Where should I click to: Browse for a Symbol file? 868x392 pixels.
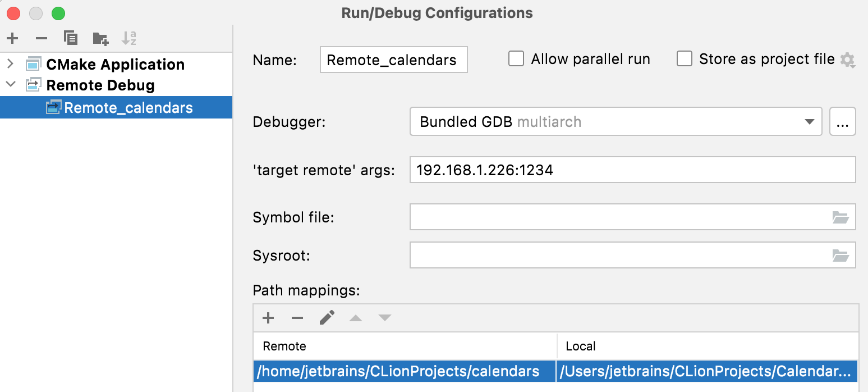point(841,217)
